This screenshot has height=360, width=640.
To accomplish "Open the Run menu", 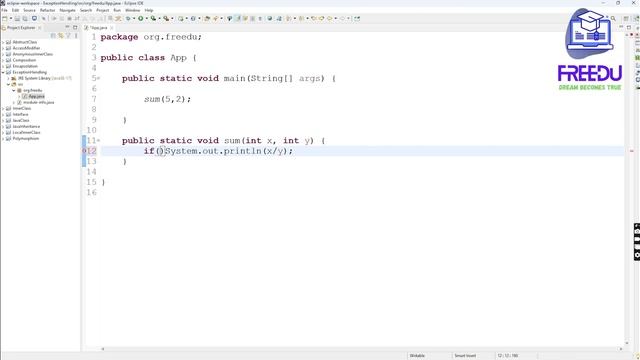I will pos(117,10).
